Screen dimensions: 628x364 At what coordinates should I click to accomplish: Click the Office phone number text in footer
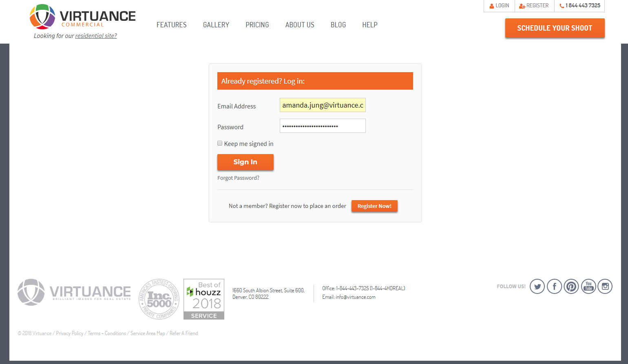pos(364,288)
